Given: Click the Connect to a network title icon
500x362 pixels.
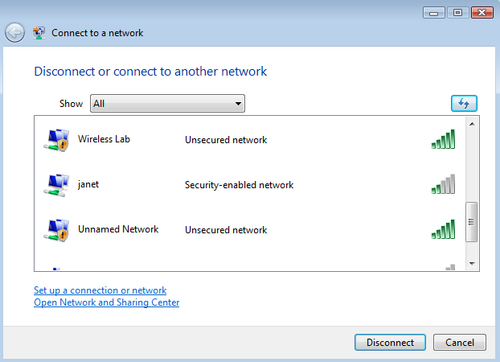Looking at the screenshot, I should click(x=39, y=33).
